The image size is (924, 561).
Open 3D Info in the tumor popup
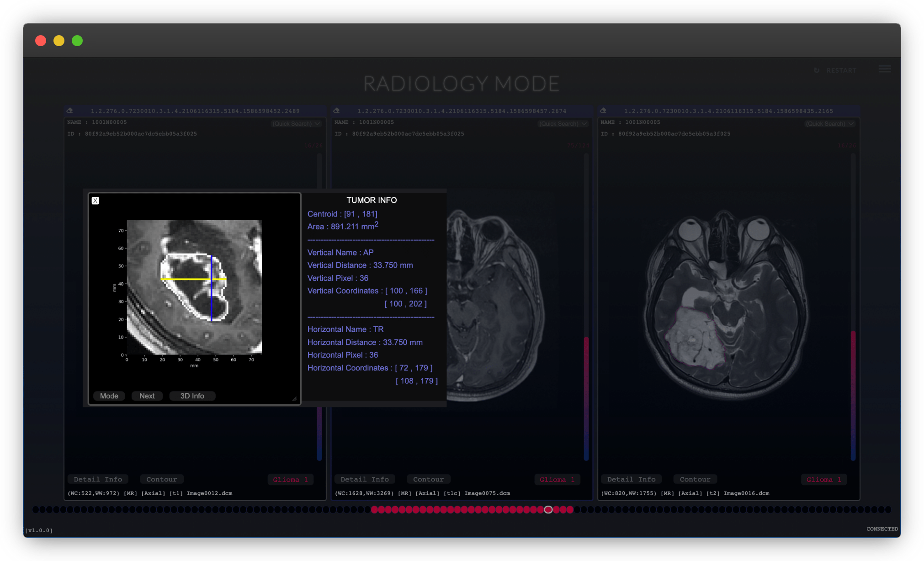point(192,396)
